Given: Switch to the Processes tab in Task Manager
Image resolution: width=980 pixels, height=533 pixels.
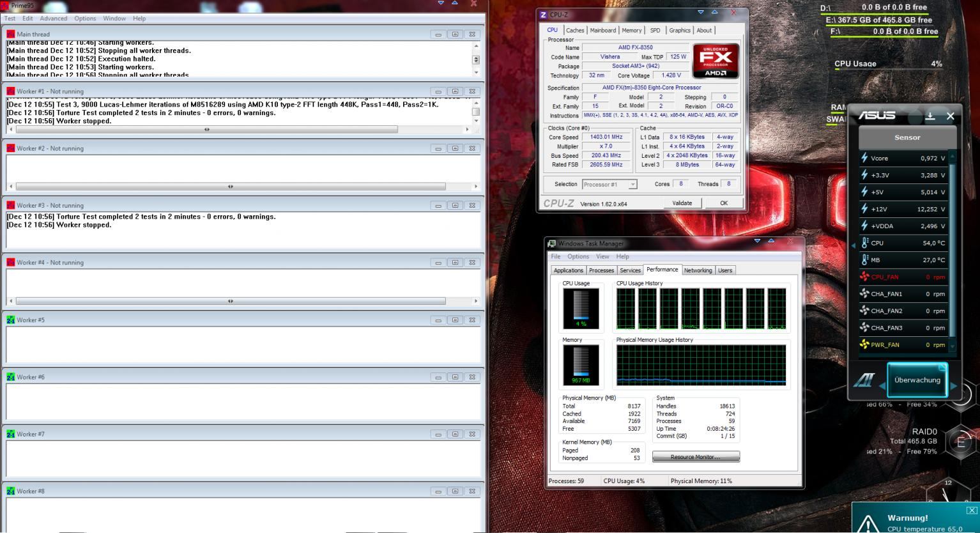Looking at the screenshot, I should [x=601, y=270].
